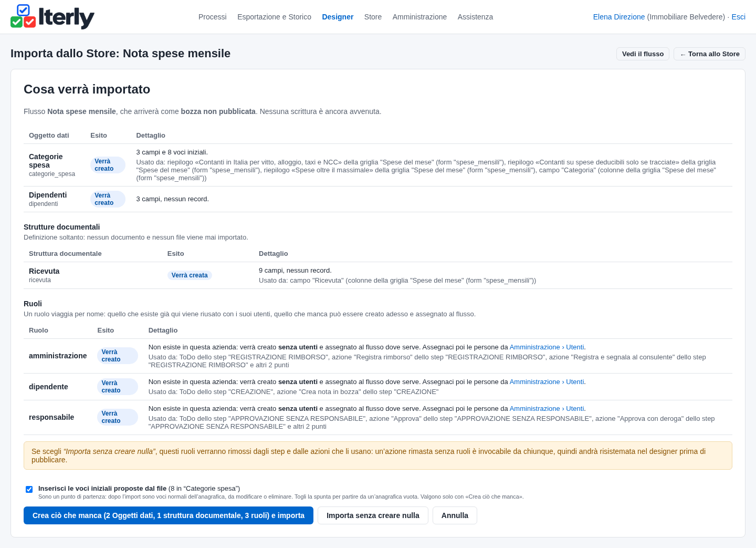Go to Esportazione e Storico
Screen dimensions: 756x548
point(274,17)
